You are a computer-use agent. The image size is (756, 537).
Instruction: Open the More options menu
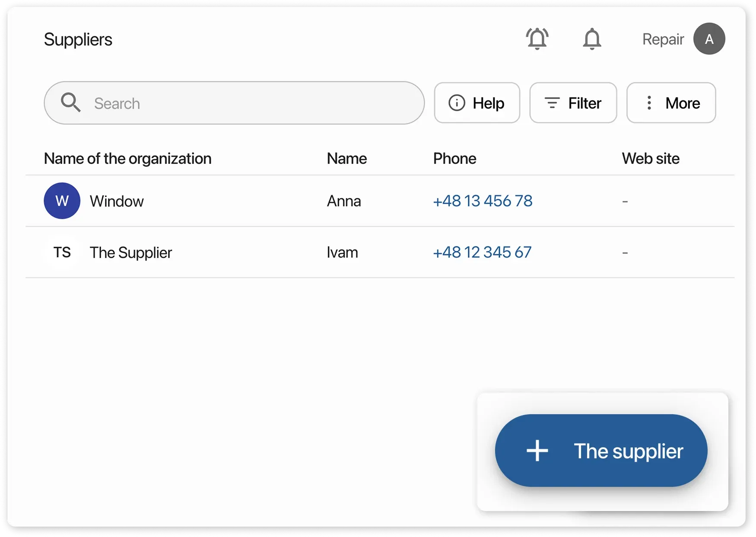click(x=671, y=103)
